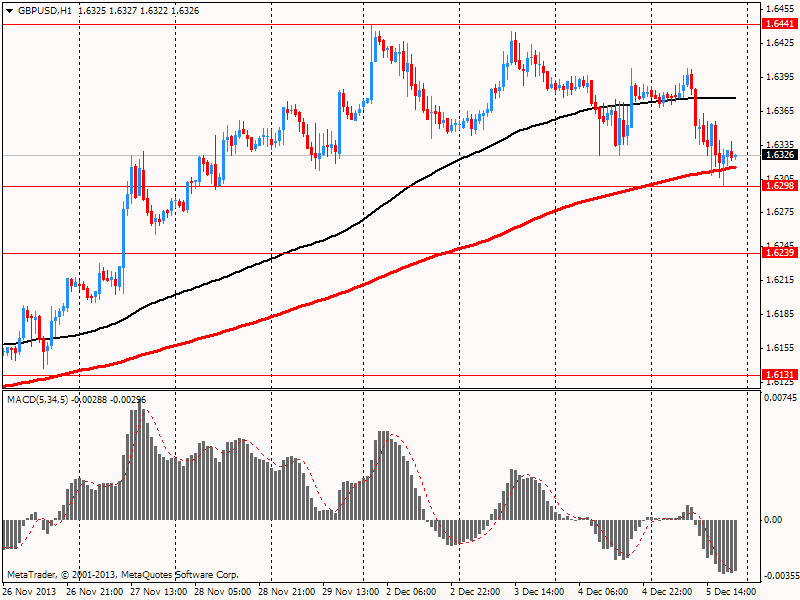The height and width of the screenshot is (600, 800).
Task: Select the OHLC values 1.6325 1.6327 1.6322 1.6326
Action: 139,11
